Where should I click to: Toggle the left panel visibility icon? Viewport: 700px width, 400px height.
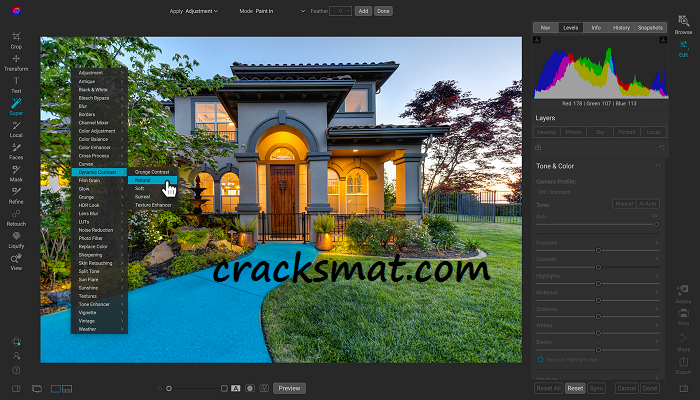click(16, 388)
